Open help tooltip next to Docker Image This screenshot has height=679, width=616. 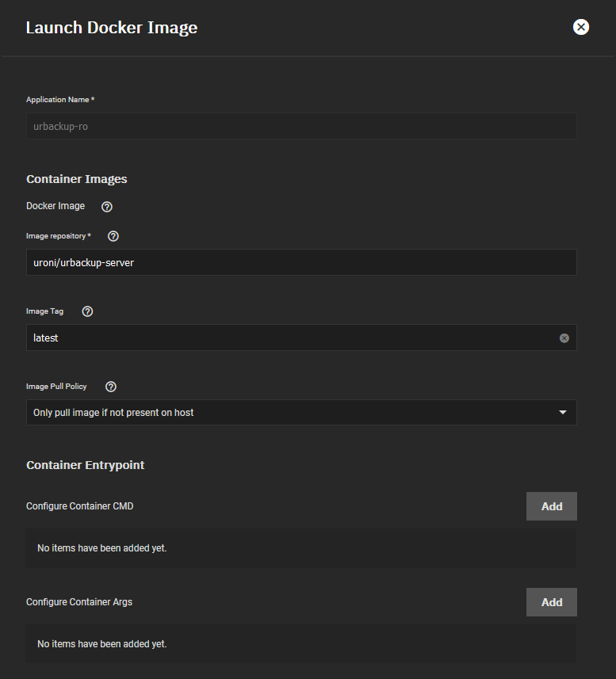coord(106,207)
